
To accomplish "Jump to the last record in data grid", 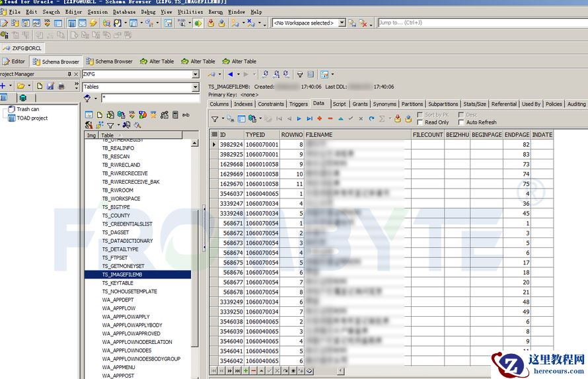I will pyautogui.click(x=309, y=119).
